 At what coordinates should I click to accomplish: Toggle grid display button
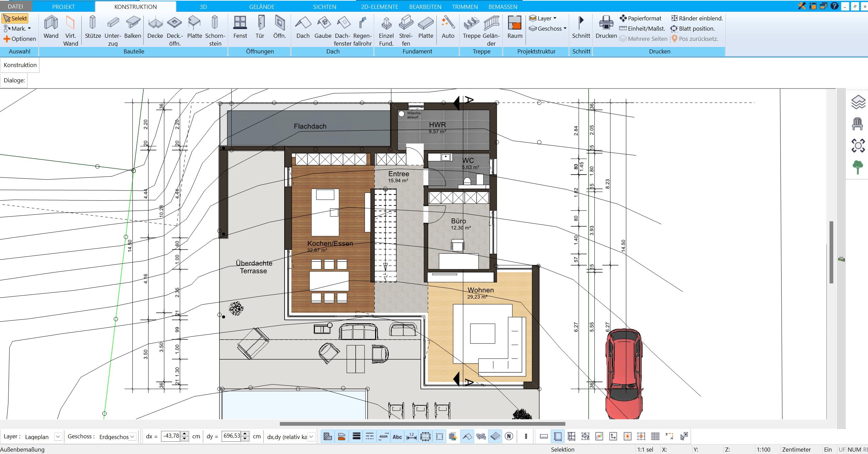tap(655, 436)
